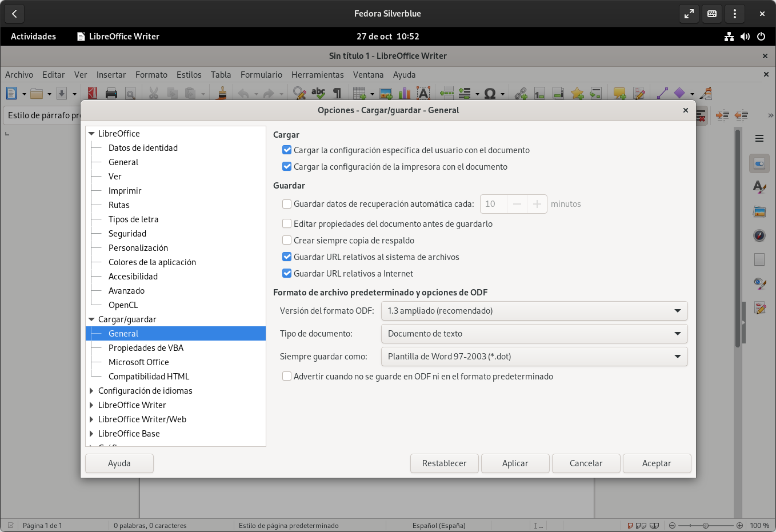Open the sidebar Navigator compass icon

click(759, 236)
